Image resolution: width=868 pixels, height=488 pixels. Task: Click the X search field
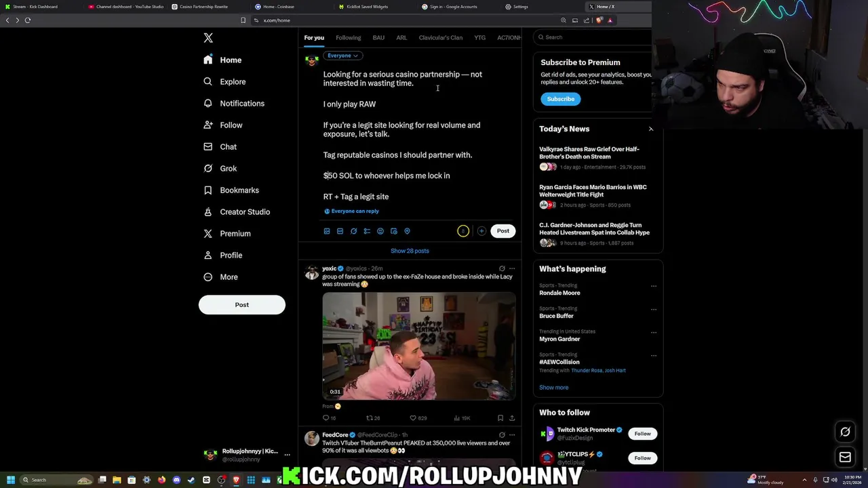[x=593, y=37]
